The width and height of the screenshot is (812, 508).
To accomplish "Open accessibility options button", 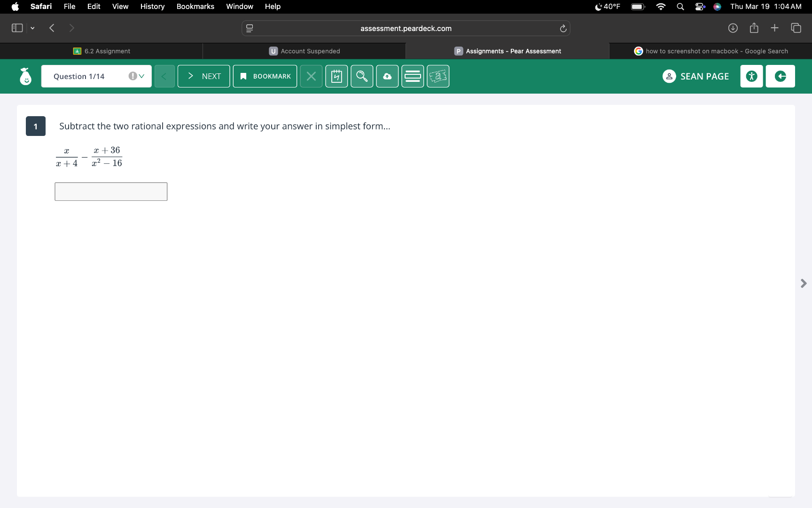I will coord(751,76).
